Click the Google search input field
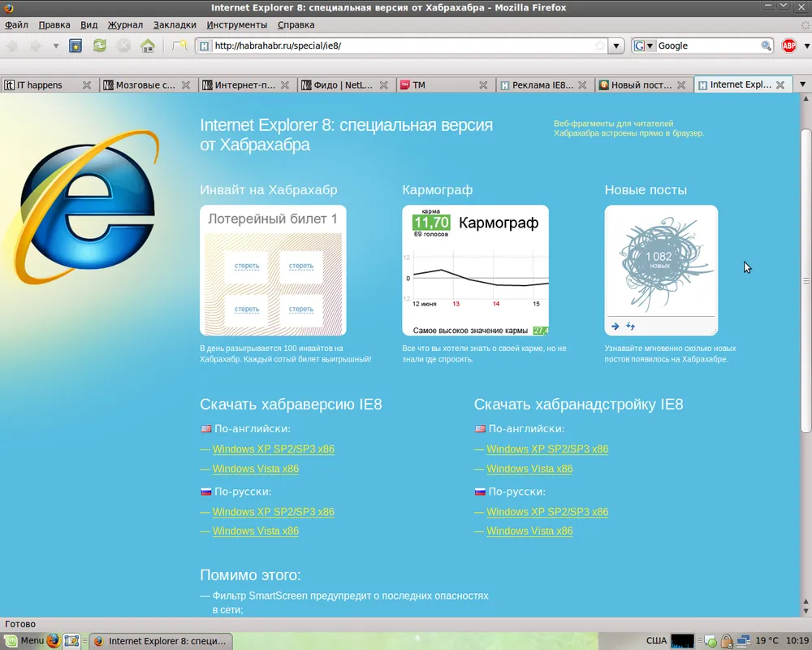Image resolution: width=812 pixels, height=650 pixels. click(707, 45)
